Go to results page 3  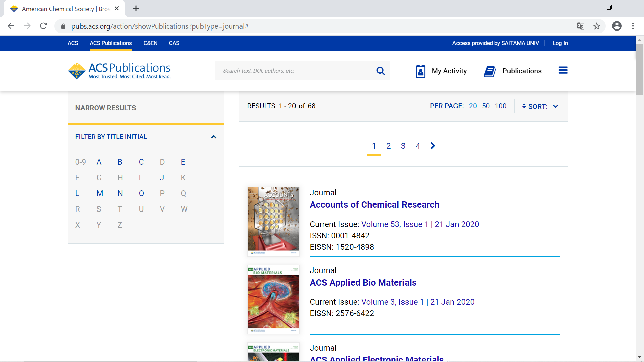[403, 146]
